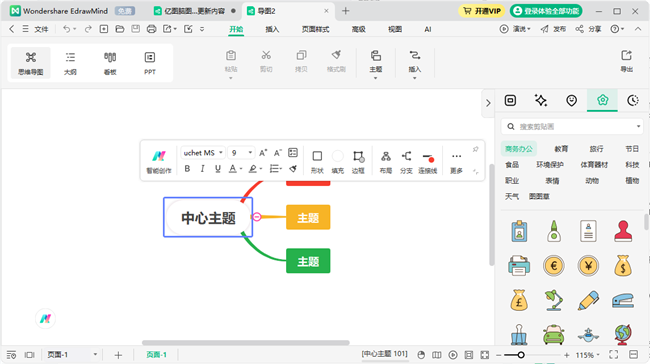Open the PPT slideshow mode
The image size is (650, 364).
click(150, 63)
